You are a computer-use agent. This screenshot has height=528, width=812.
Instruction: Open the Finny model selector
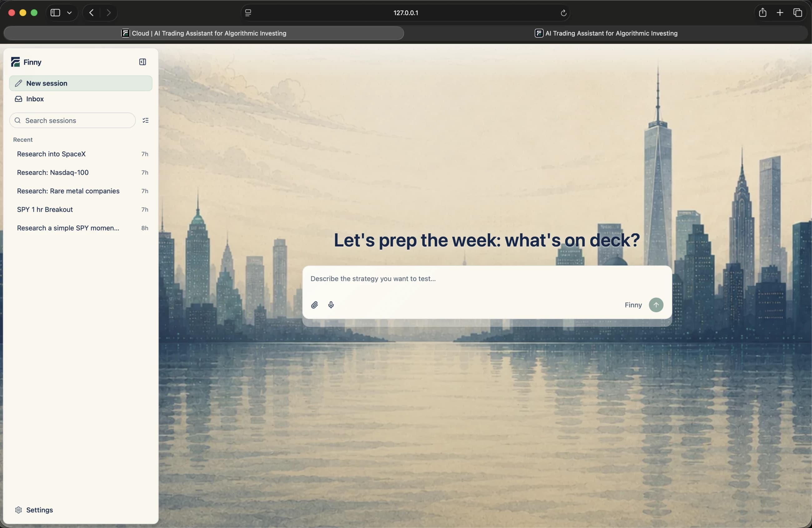pyautogui.click(x=633, y=305)
